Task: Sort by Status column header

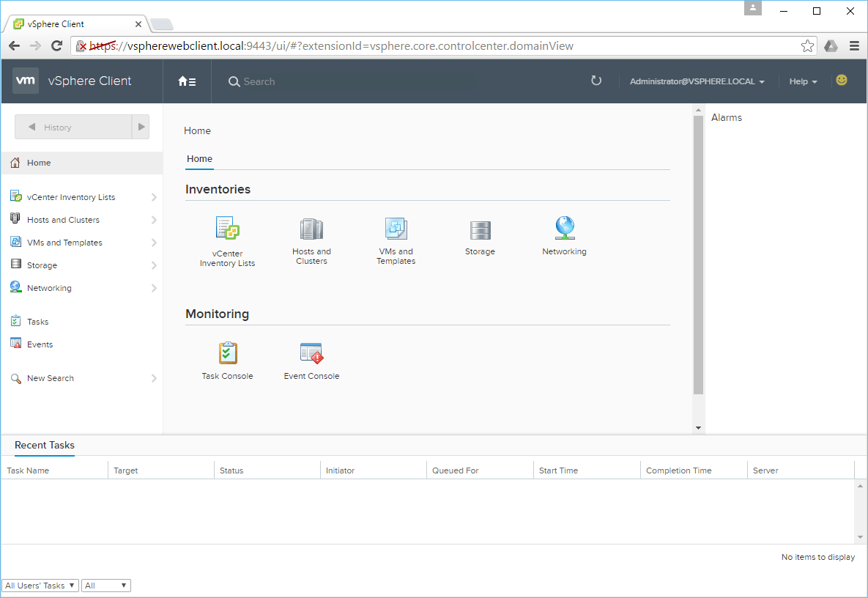Action: coord(267,470)
